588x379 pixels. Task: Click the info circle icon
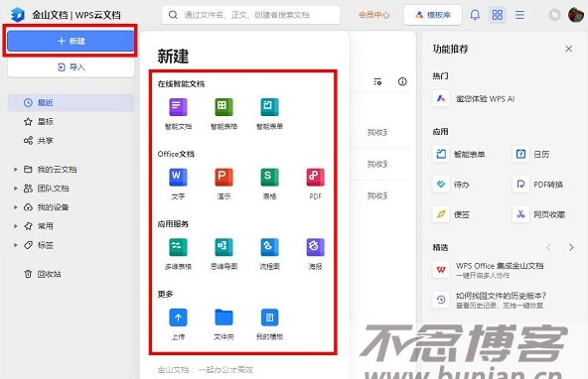click(402, 81)
